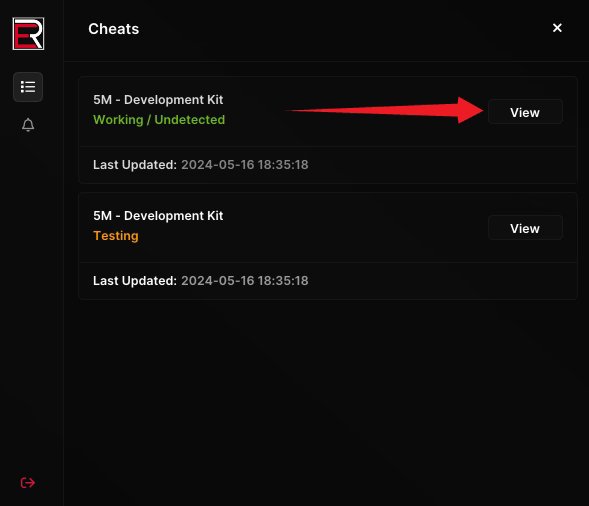Select the Testing kit card header area
Image resolution: width=589 pixels, height=506 pixels.
point(328,228)
